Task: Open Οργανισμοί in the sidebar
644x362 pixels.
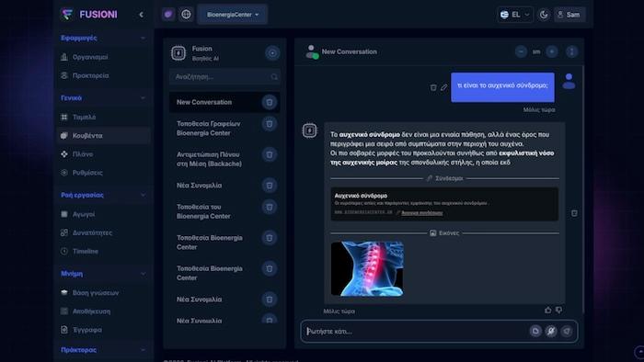Action: pyautogui.click(x=103, y=57)
